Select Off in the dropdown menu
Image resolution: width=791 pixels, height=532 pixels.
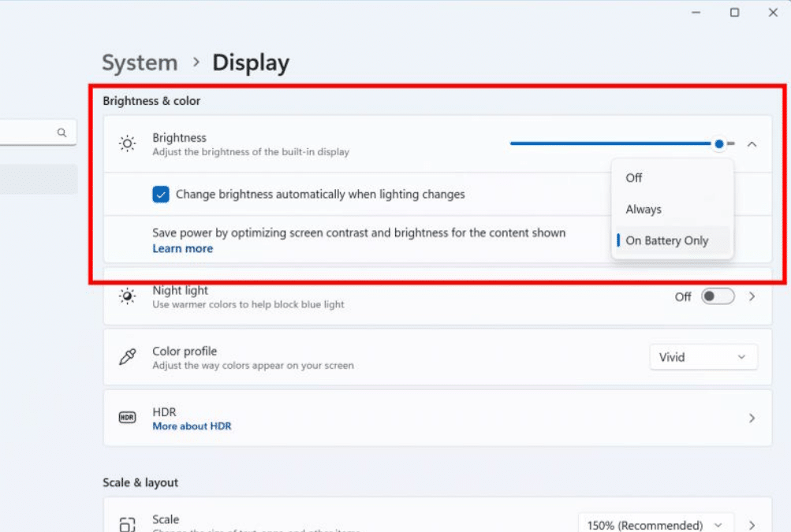coord(634,178)
